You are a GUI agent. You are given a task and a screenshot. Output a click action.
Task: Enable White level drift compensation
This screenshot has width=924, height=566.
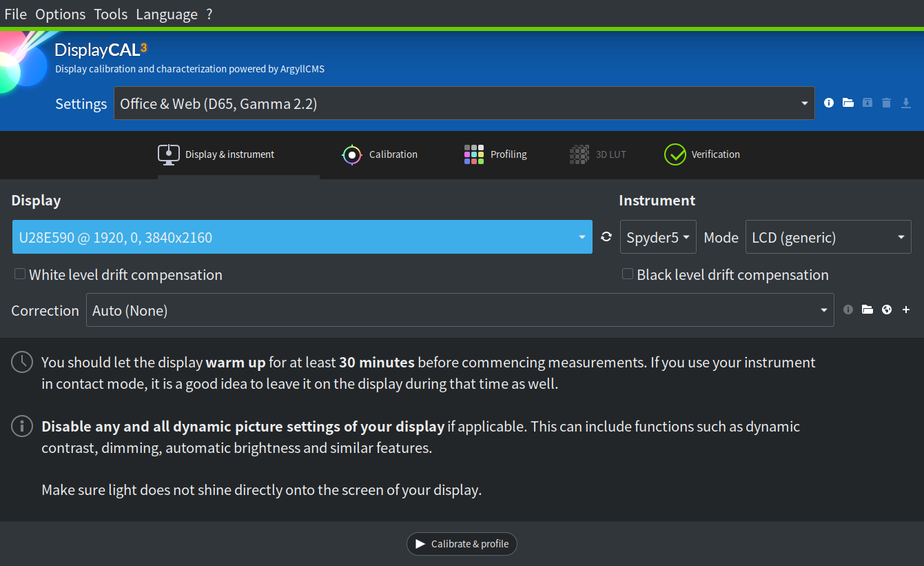coord(20,274)
